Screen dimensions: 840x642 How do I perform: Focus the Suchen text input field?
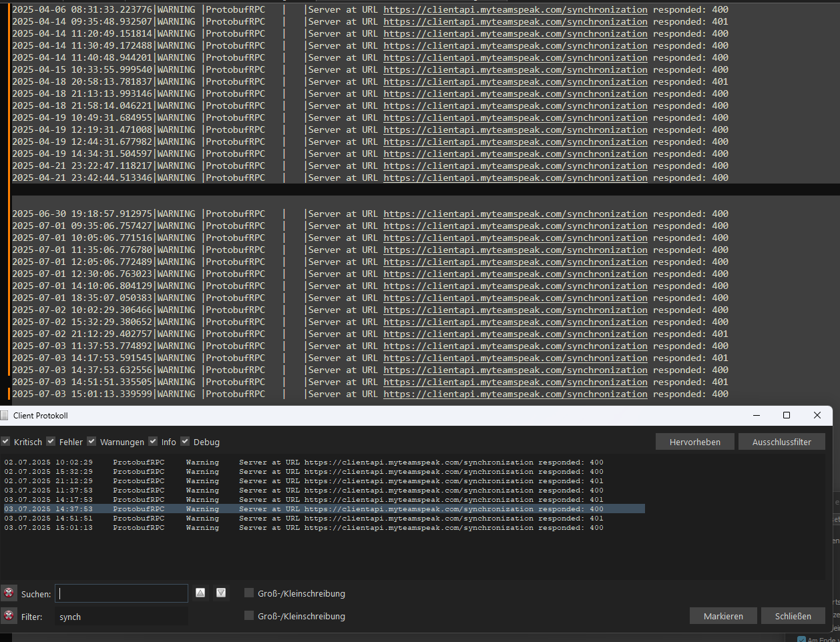[122, 593]
